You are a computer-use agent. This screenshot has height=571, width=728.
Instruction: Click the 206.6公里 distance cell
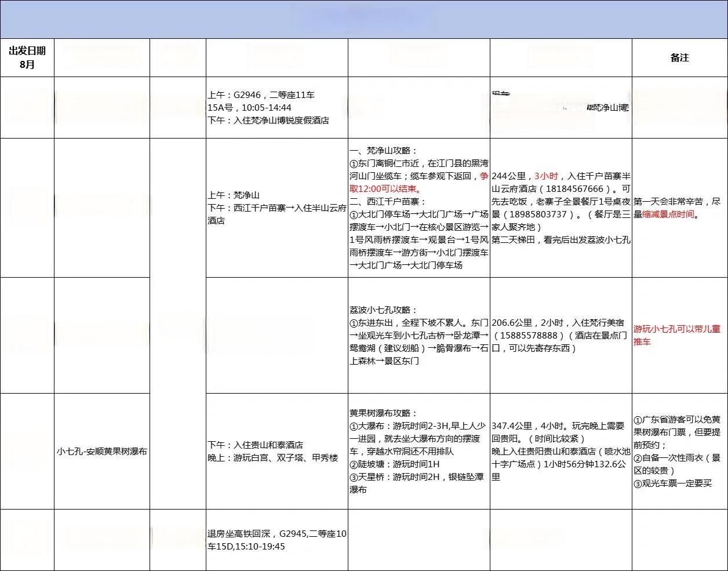click(x=560, y=335)
